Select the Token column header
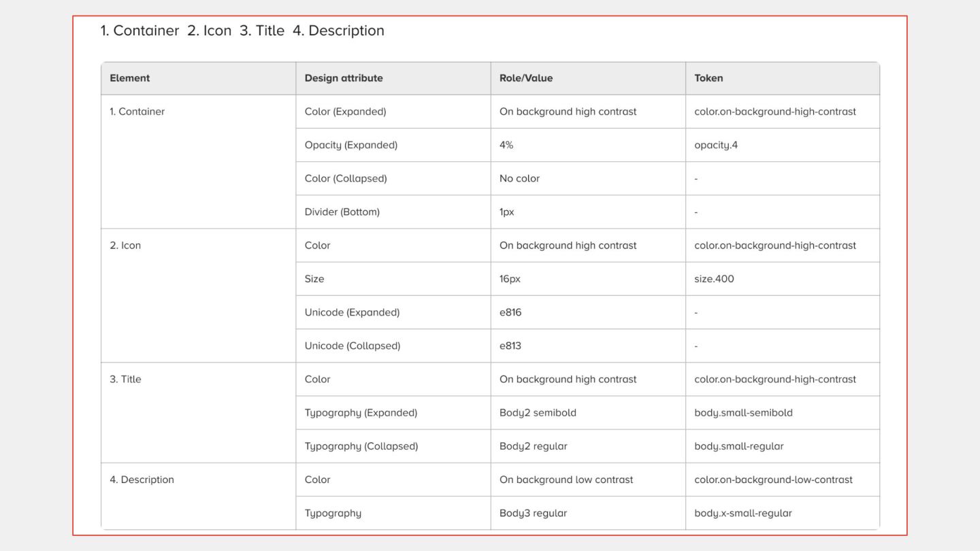This screenshot has height=551, width=980. click(x=708, y=78)
